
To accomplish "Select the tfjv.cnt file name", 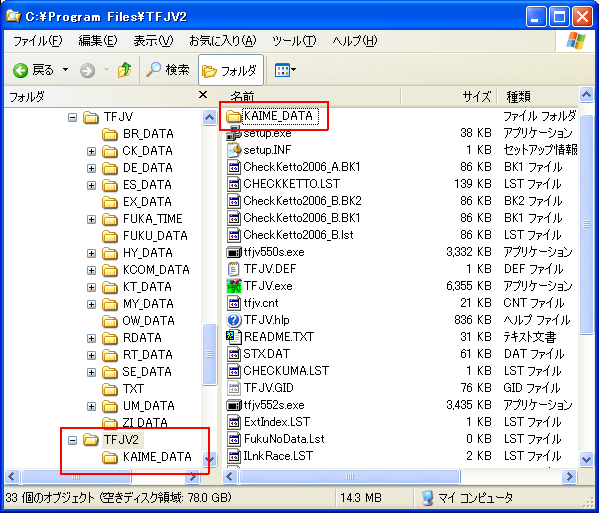I will pos(261,303).
